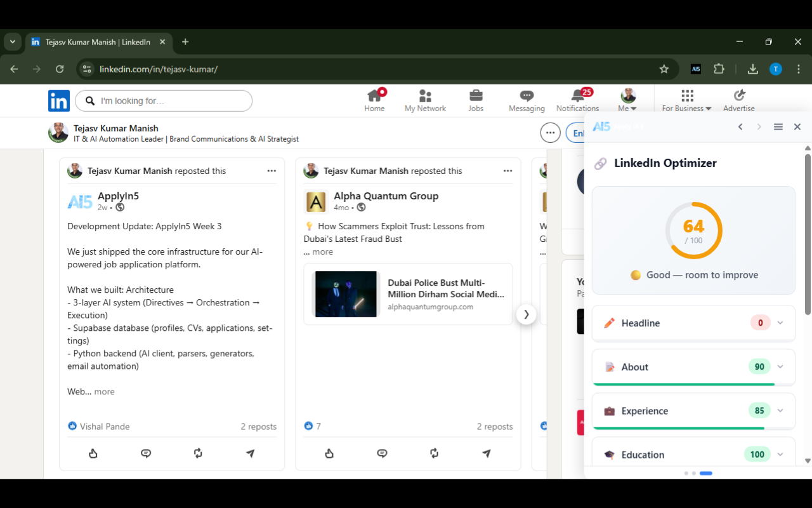Viewport: 812px width, 508px height.
Task: Open more options on Tejasv's reposted post
Action: click(x=272, y=170)
